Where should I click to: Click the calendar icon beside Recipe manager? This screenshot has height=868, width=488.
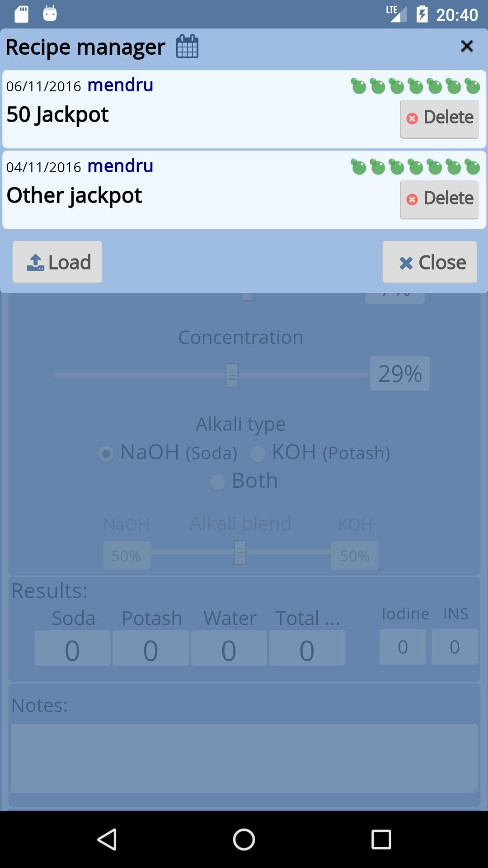click(x=187, y=47)
